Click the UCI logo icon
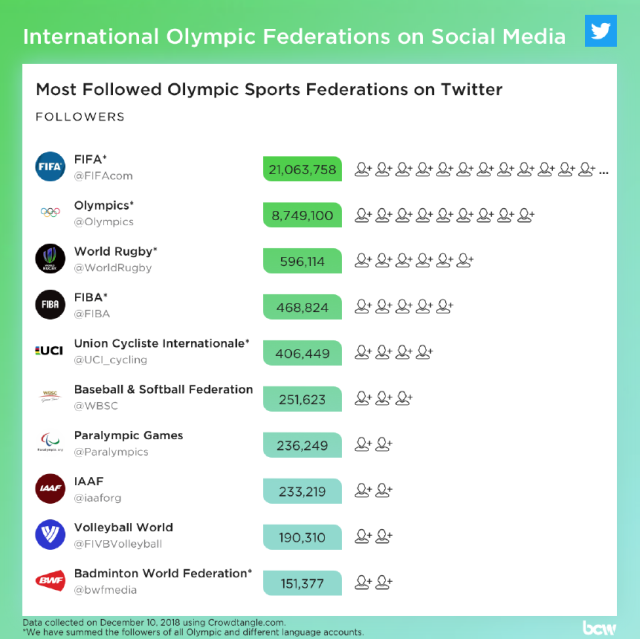The height and width of the screenshot is (639, 640). click(50, 350)
